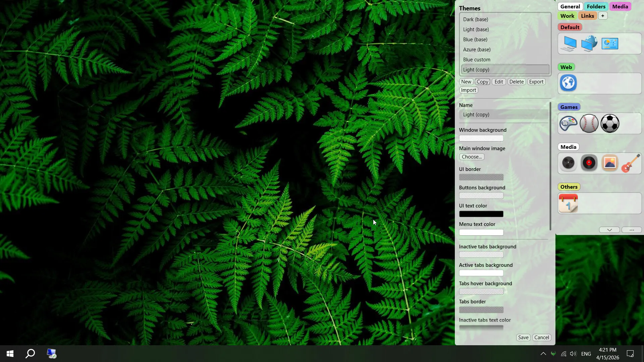Click the volume speaker tray icon

573,354
